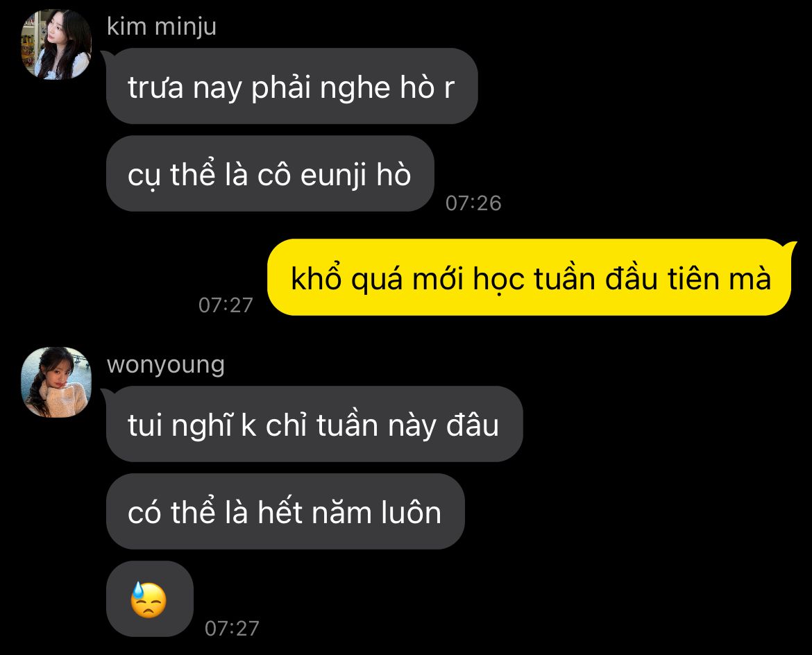Select message 'cụ thể là cô eunji hò'
812x655 pixels.
click(270, 173)
